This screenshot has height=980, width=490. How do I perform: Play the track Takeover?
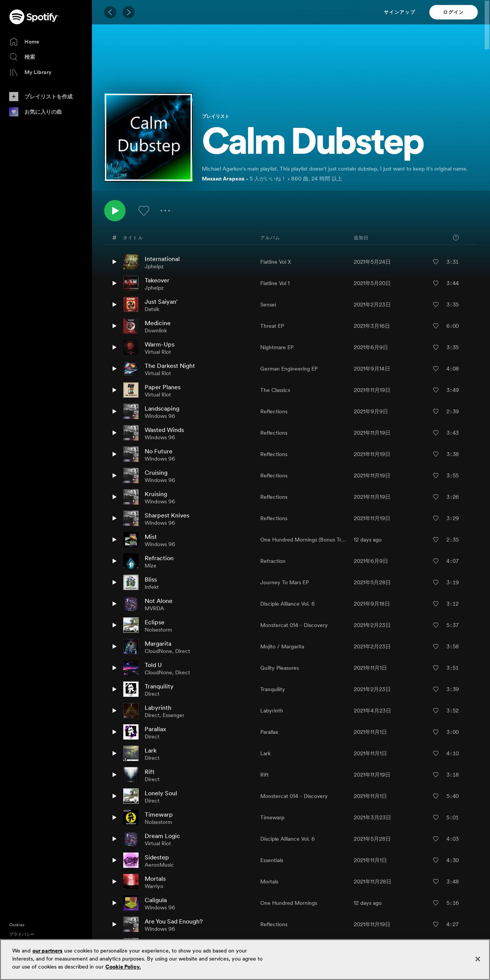pyautogui.click(x=114, y=283)
